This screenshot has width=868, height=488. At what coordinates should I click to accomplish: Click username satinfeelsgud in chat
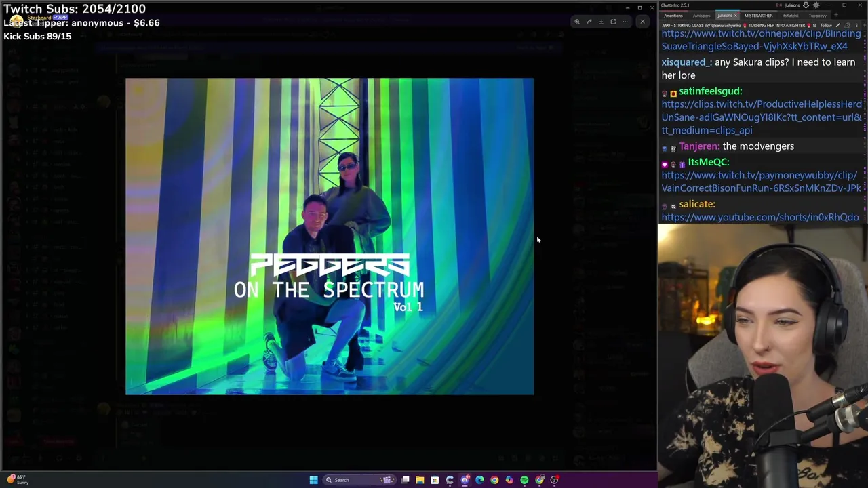coord(711,91)
